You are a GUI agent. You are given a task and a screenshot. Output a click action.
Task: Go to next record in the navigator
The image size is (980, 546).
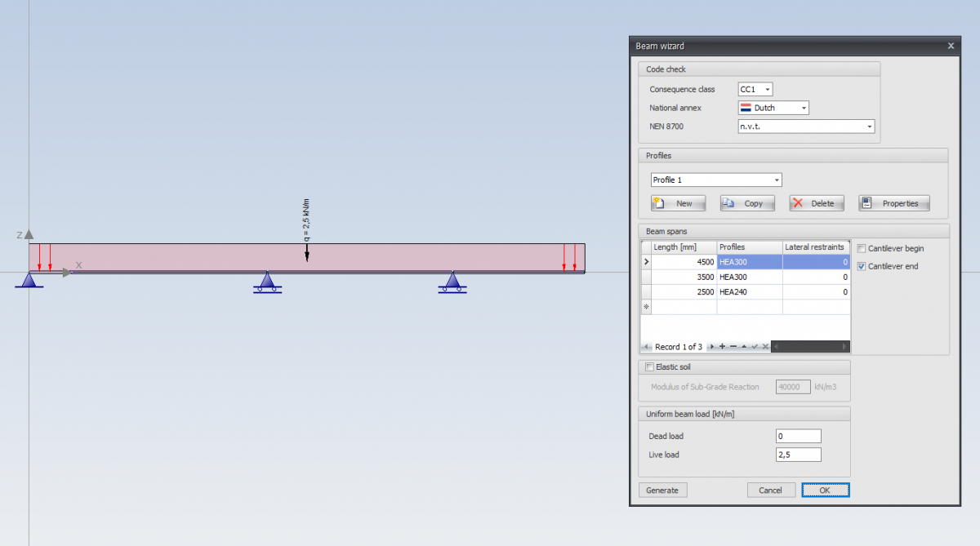712,347
